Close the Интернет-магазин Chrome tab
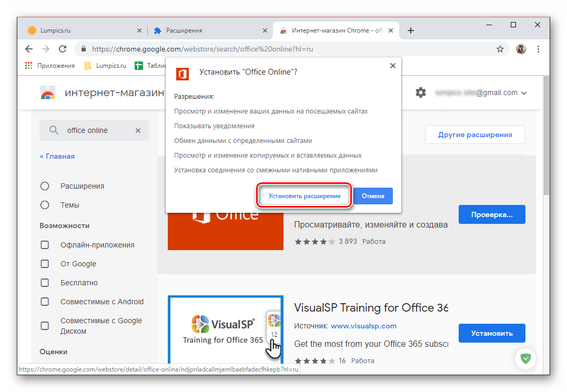Screen dimensions: 567x392 click(x=390, y=30)
